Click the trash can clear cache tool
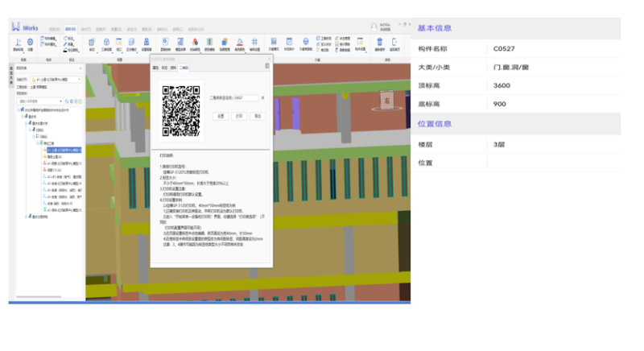This screenshot has width=644, height=351. click(379, 44)
